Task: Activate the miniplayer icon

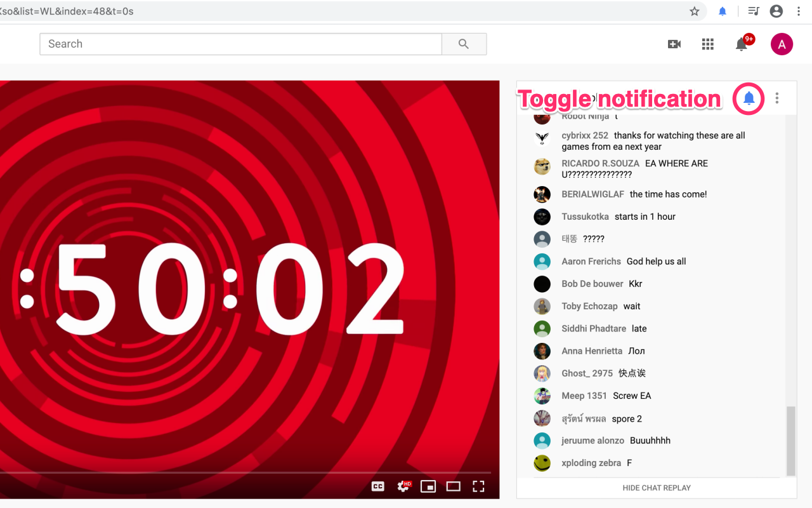Action: coord(428,486)
